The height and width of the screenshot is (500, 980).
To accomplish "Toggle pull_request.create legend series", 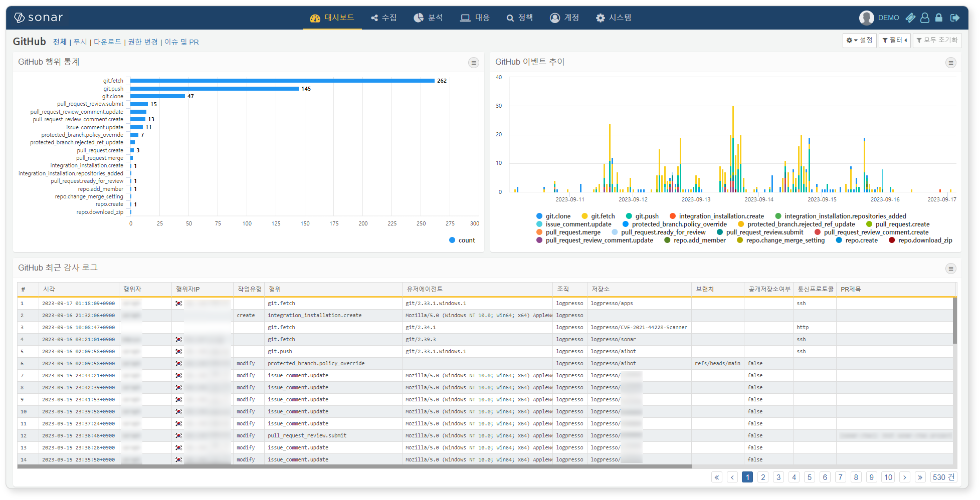I will 898,224.
